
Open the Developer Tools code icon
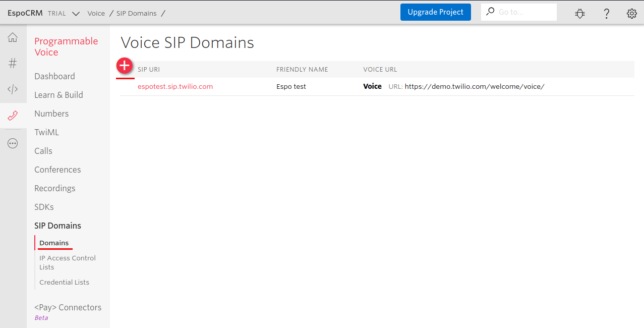(12, 89)
